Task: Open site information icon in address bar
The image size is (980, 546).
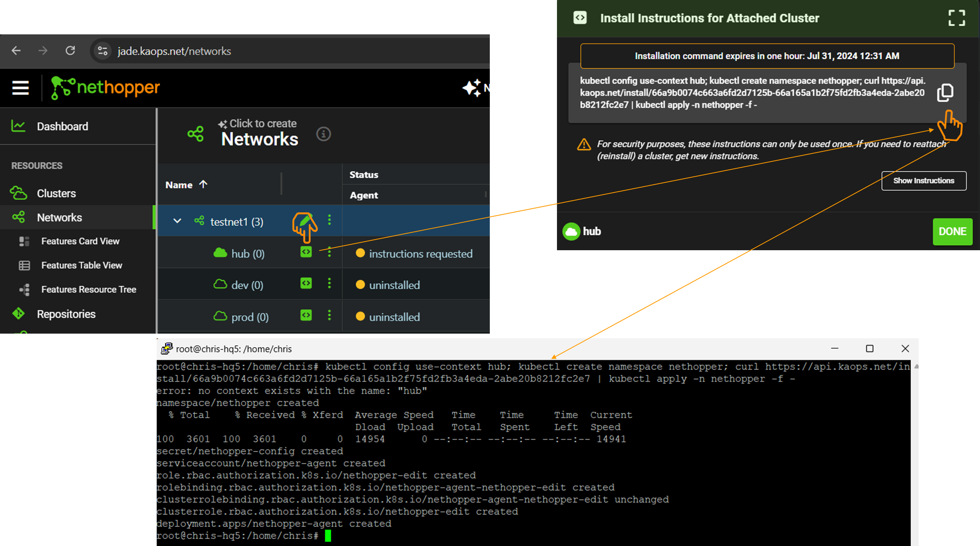Action: pos(103,51)
